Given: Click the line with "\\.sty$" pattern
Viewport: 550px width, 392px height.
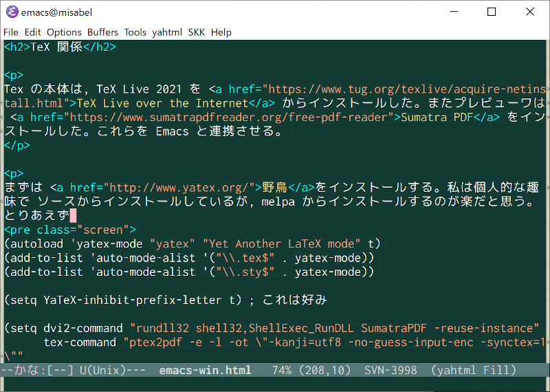Looking at the screenshot, I should 189,272.
